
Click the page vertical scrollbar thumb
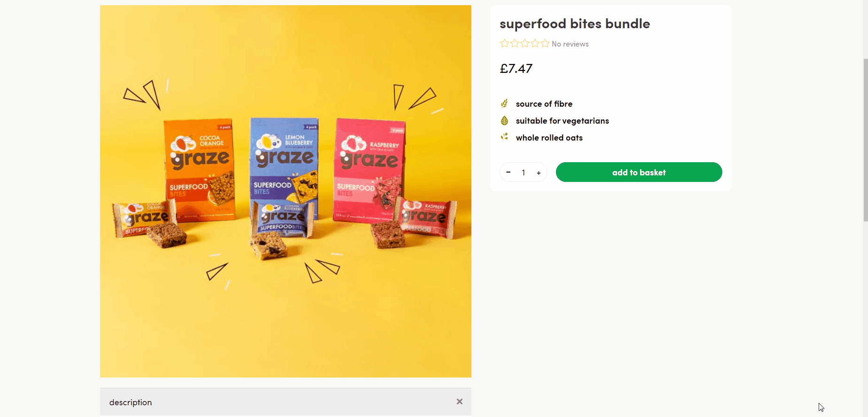(865, 140)
